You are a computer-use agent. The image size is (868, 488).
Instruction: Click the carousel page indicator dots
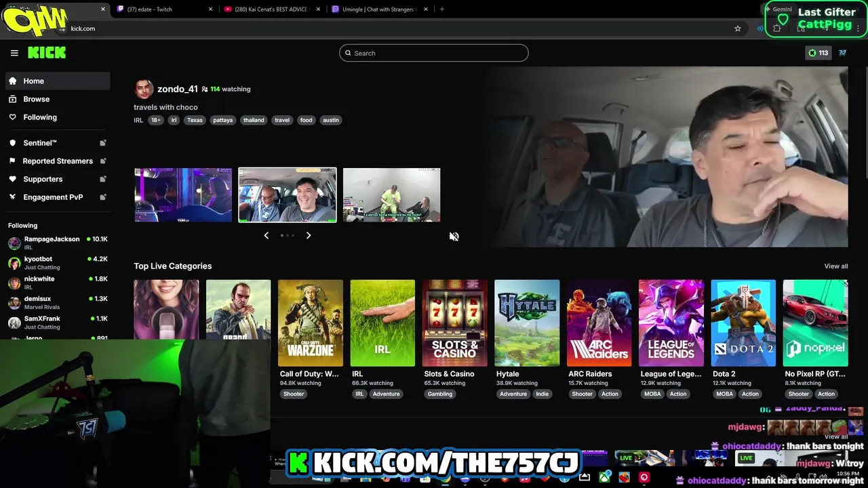pos(288,235)
